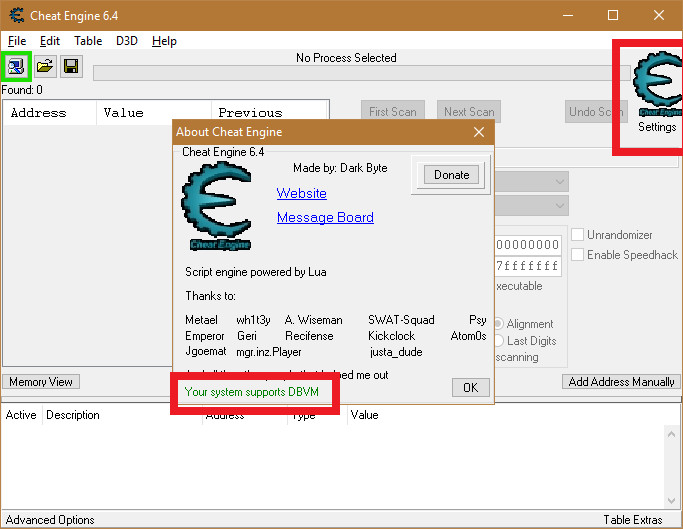Open the Help menu
The height and width of the screenshot is (529, 683).
(164, 41)
